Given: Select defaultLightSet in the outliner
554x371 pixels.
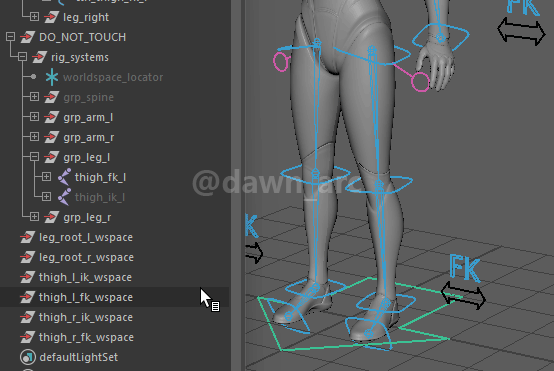Looking at the screenshot, I should click(78, 358).
